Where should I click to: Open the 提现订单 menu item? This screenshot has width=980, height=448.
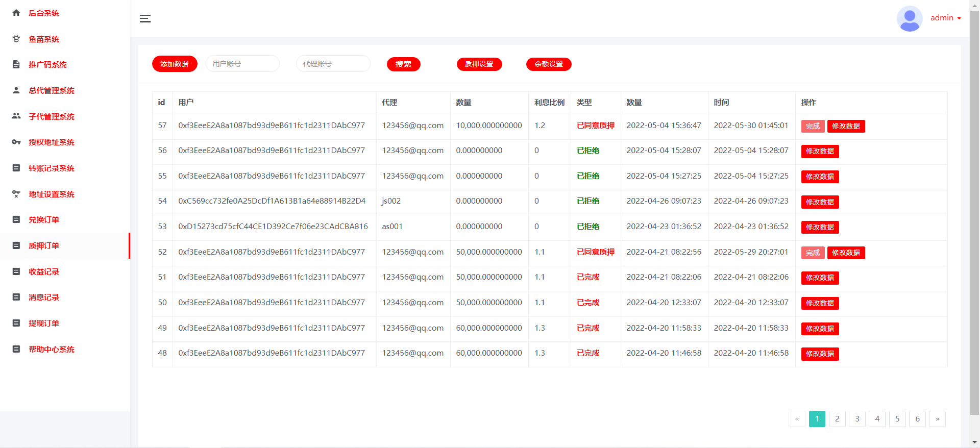pos(44,323)
